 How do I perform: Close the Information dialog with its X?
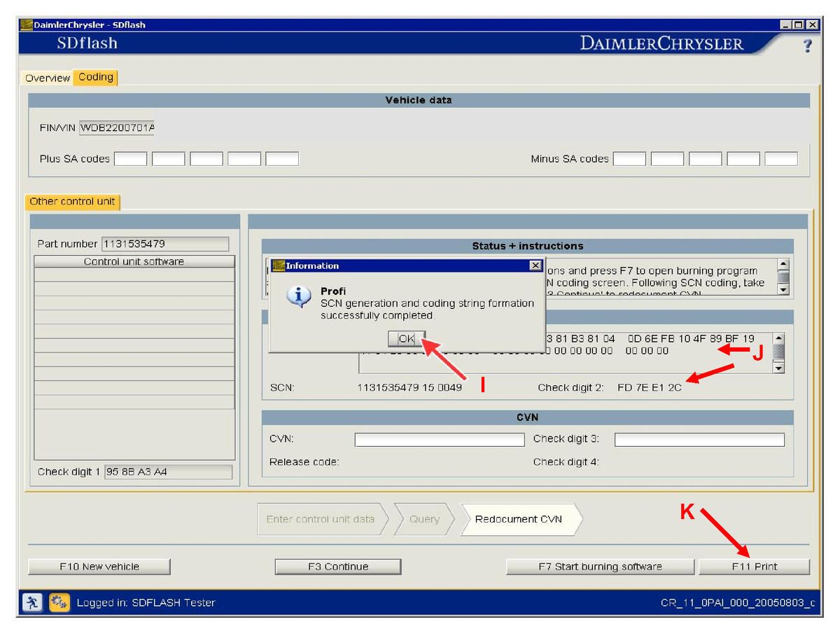coord(535,266)
